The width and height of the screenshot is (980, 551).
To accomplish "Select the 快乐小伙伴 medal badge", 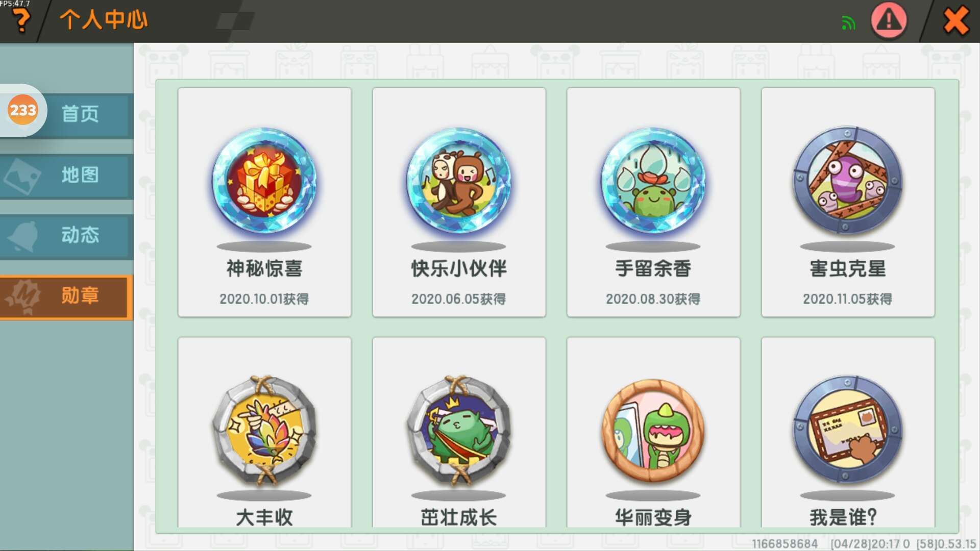I will click(x=459, y=202).
